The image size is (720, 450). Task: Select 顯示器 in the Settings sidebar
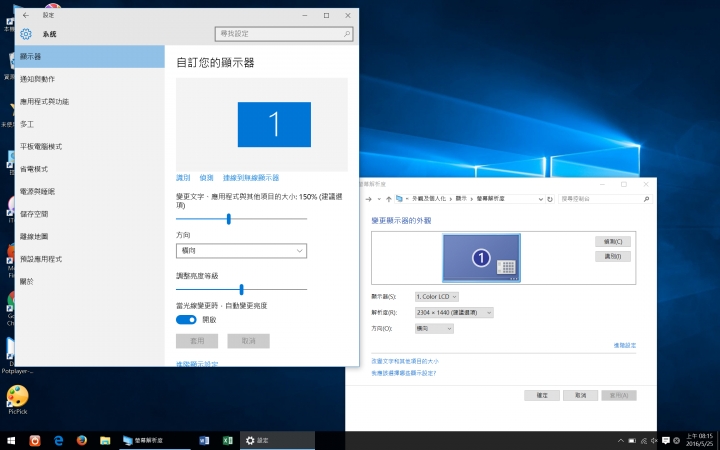tap(90, 56)
